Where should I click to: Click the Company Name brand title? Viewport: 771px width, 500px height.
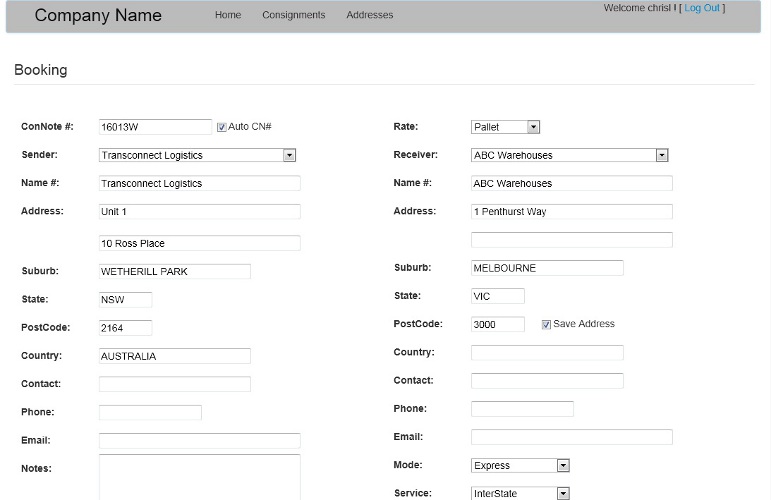click(x=98, y=15)
